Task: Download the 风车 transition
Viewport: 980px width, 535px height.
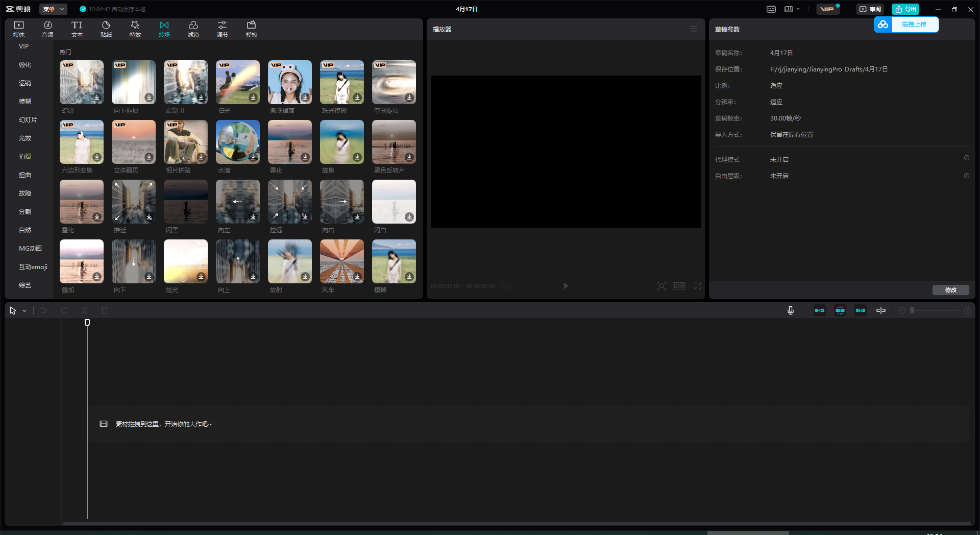Action: tap(357, 277)
